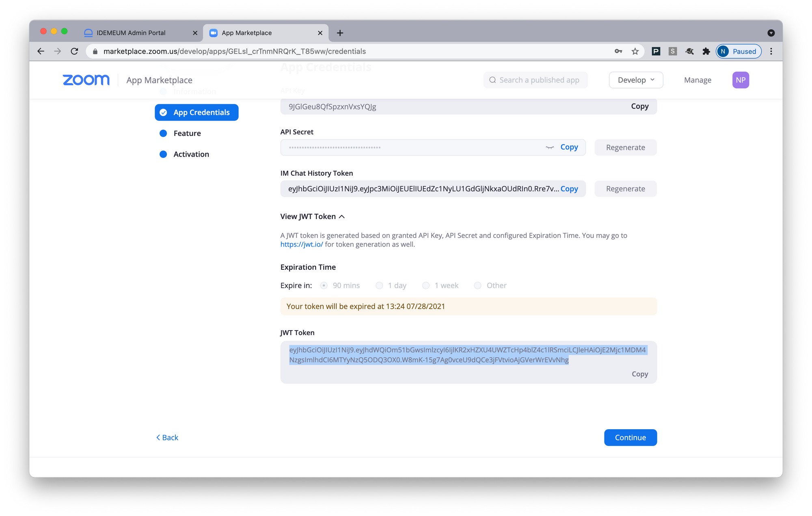Screen dimensions: 812x516
Task: Close the App Marketplace tab
Action: tap(320, 33)
